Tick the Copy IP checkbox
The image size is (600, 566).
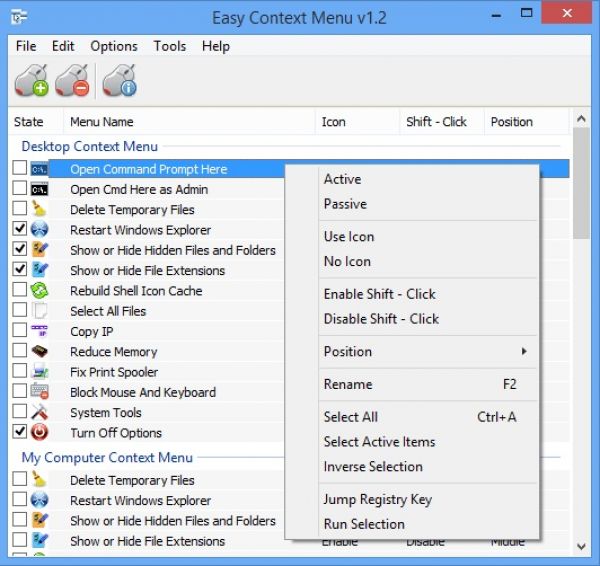click(x=20, y=330)
